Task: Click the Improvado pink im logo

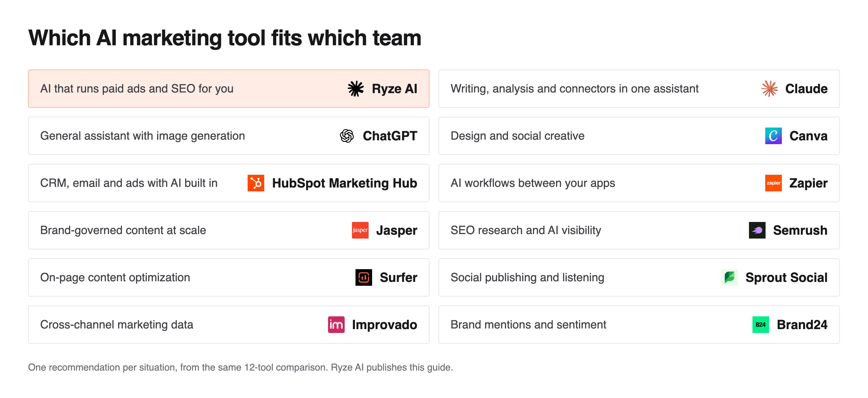Action: tap(336, 325)
